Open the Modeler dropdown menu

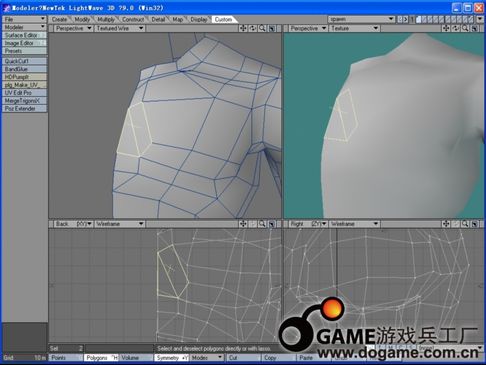tap(24, 27)
